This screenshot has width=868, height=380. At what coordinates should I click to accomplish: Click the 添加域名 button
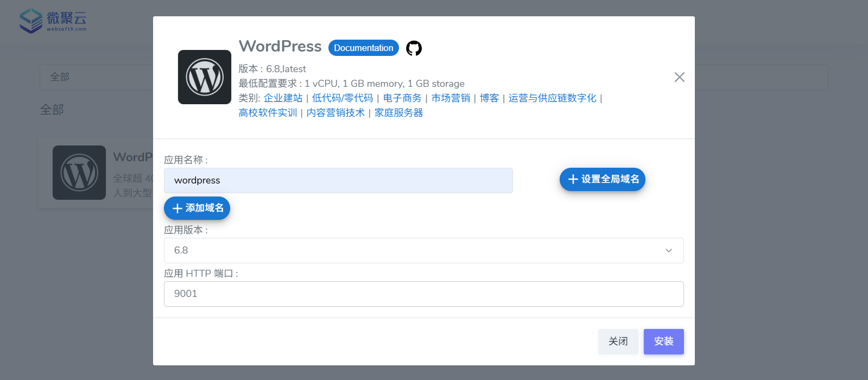(x=197, y=208)
